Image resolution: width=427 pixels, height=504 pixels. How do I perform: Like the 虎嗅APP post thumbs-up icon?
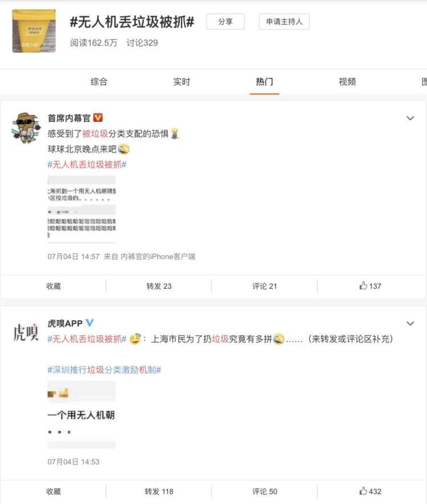363,491
